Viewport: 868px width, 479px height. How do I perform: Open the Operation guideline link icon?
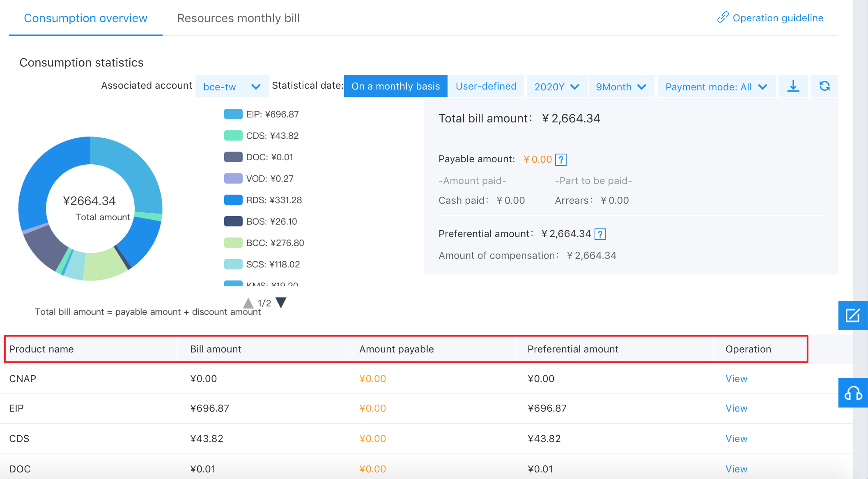723,18
